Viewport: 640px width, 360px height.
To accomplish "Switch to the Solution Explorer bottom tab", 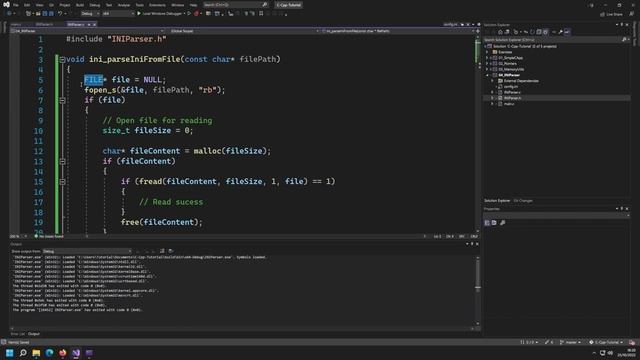I will coord(497,201).
